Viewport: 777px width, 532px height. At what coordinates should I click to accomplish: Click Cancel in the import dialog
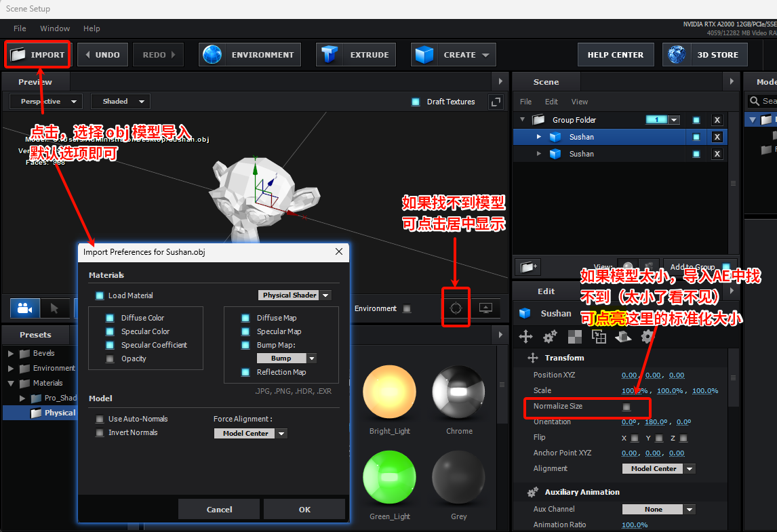[219, 509]
